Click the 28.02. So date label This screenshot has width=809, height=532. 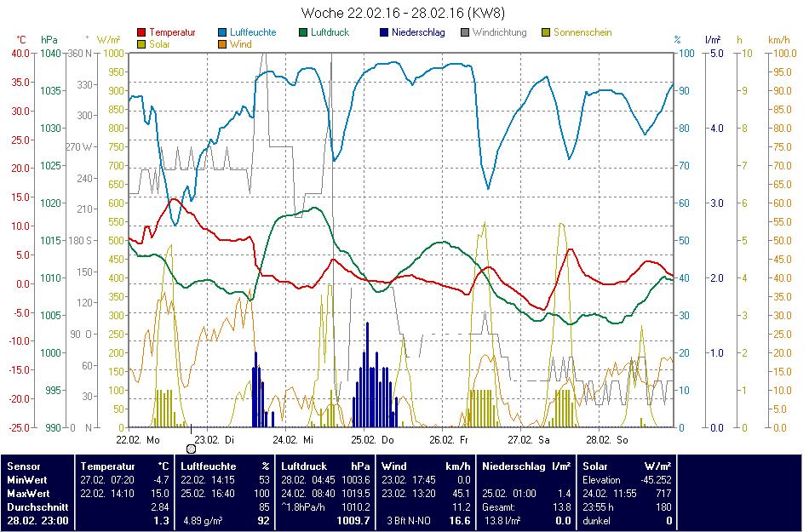(x=606, y=440)
